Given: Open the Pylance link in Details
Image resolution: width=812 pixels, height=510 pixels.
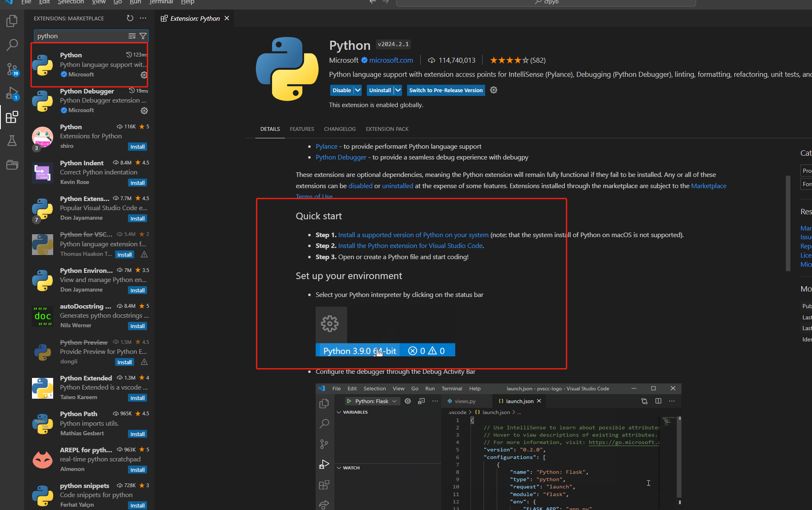Looking at the screenshot, I should 326,146.
